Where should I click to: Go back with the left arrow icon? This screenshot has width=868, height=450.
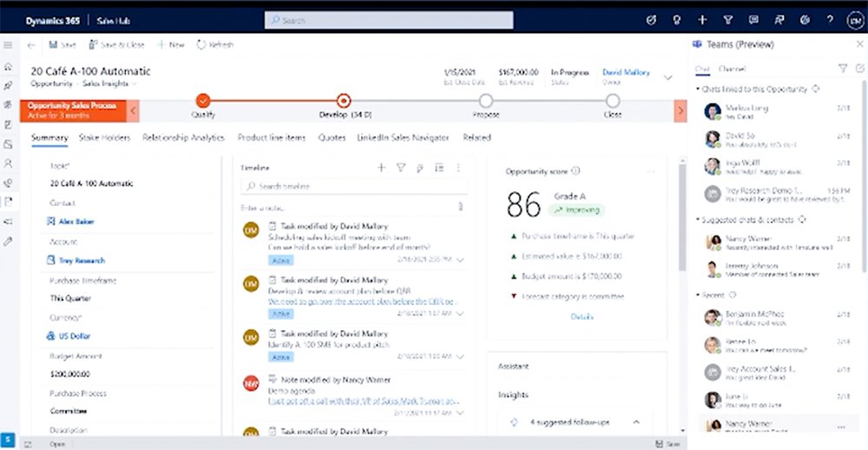pyautogui.click(x=31, y=45)
